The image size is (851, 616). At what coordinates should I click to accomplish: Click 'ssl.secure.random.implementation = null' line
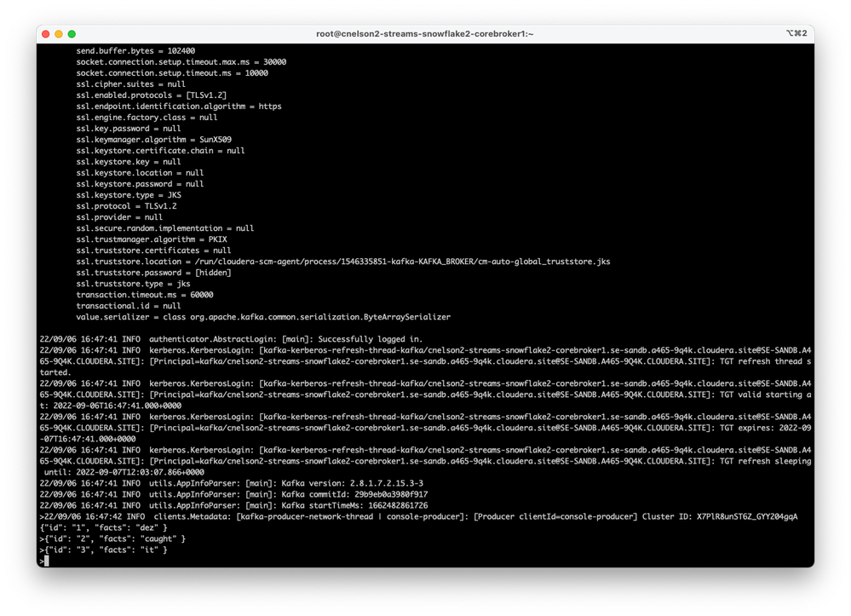[x=165, y=228]
